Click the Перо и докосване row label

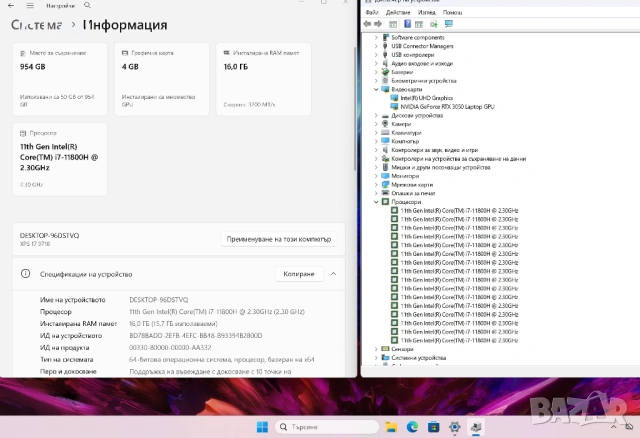[x=68, y=371]
